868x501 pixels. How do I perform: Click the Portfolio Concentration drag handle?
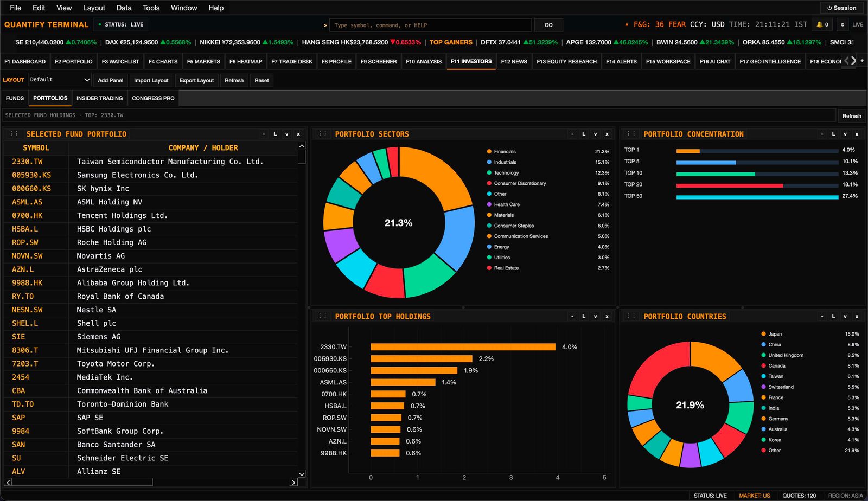(631, 134)
